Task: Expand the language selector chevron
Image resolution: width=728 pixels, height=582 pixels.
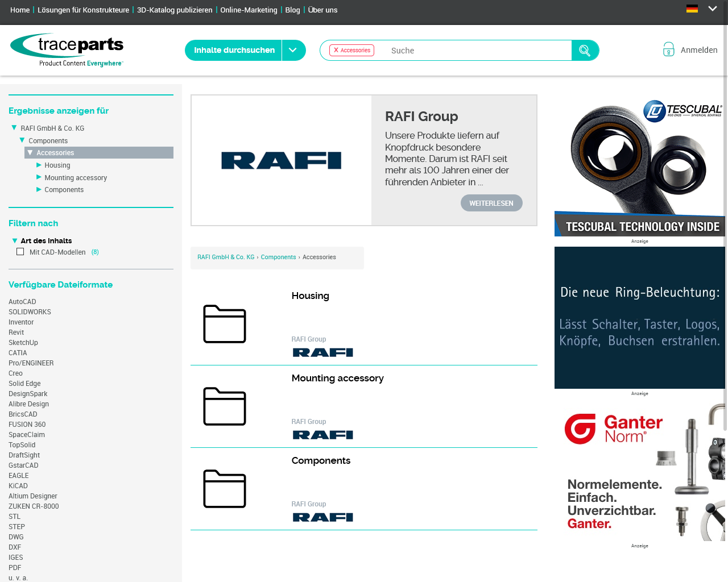Action: [712, 9]
